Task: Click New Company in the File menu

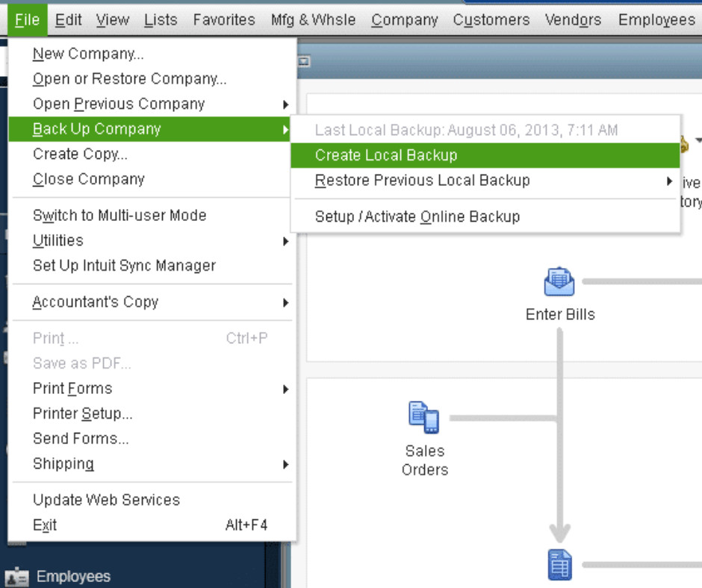Action: coord(88,54)
